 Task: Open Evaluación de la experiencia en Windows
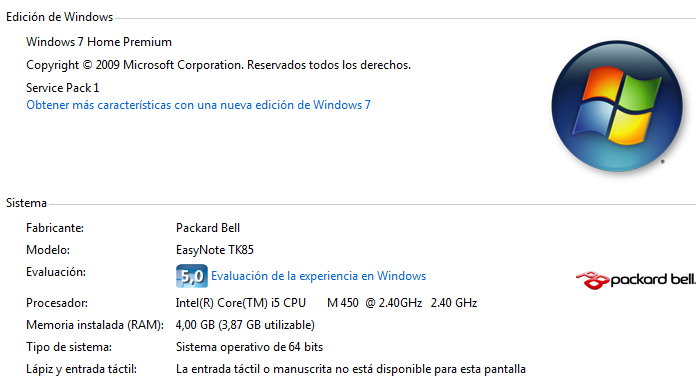318,276
